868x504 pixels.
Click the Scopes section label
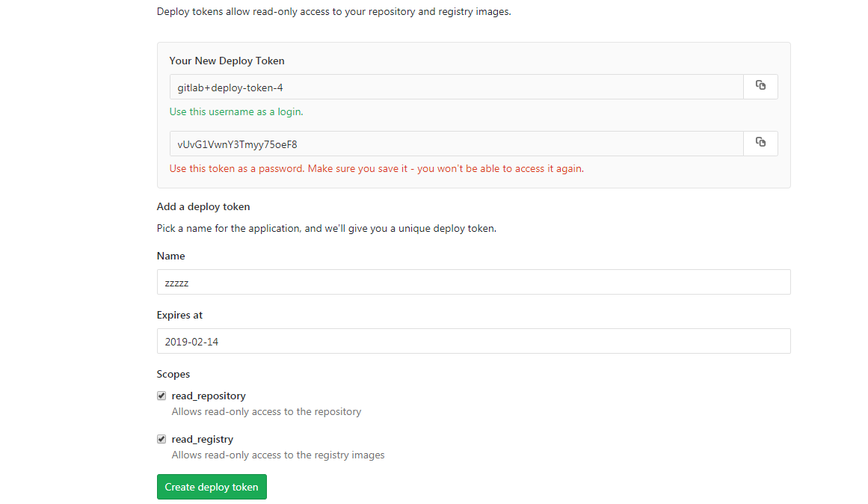pos(173,374)
